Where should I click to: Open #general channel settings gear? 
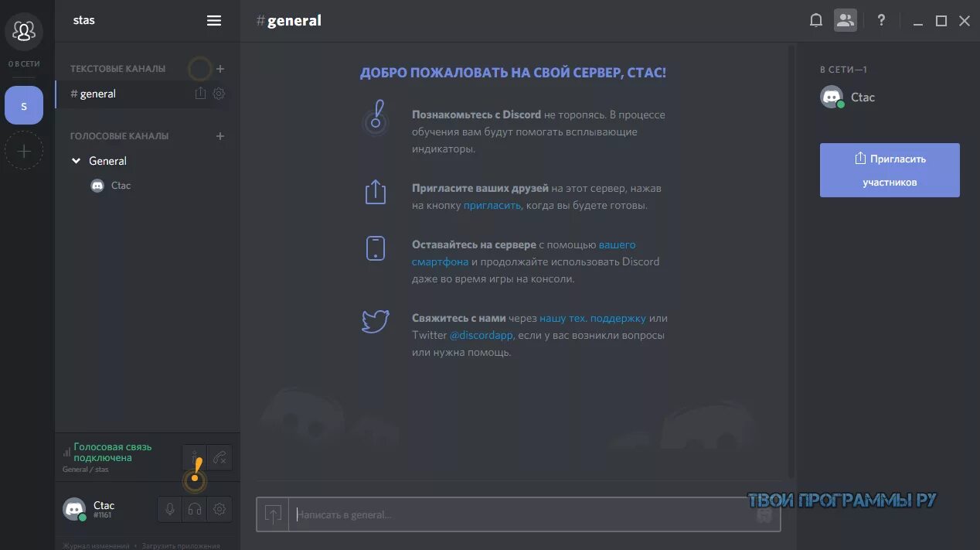click(x=219, y=94)
